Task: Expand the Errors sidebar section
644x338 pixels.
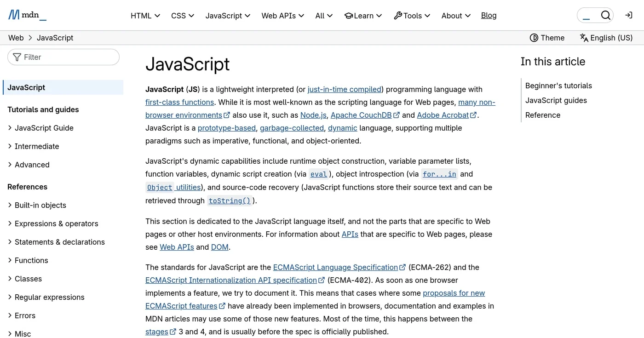Action: (x=22, y=315)
